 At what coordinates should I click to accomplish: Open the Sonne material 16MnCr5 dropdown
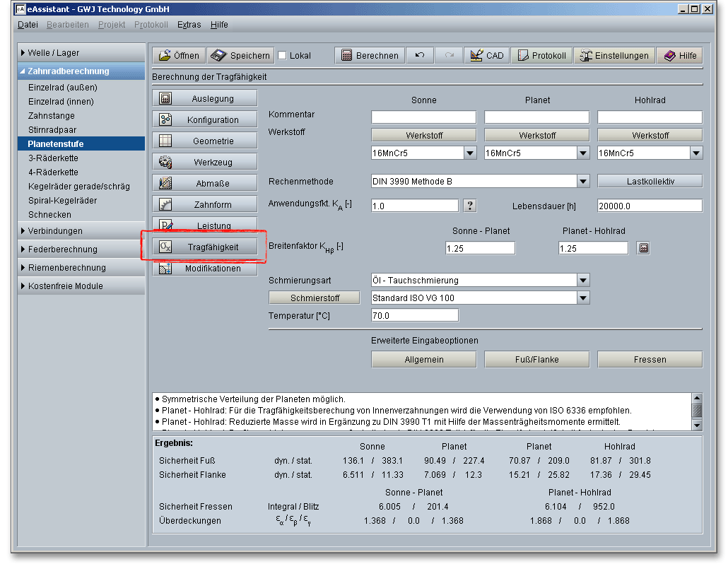click(x=470, y=153)
